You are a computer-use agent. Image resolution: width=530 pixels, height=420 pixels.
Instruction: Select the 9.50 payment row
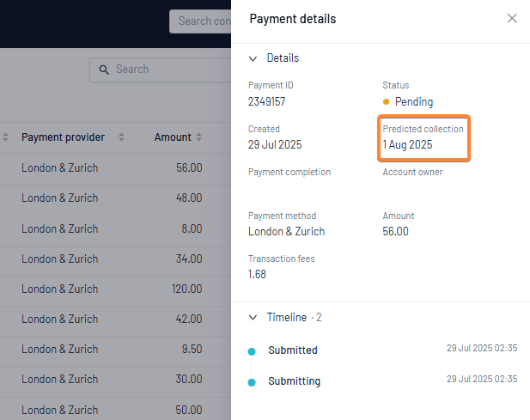click(116, 350)
